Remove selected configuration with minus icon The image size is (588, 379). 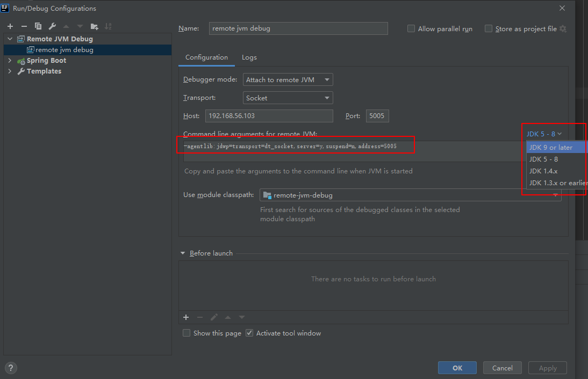coord(24,26)
